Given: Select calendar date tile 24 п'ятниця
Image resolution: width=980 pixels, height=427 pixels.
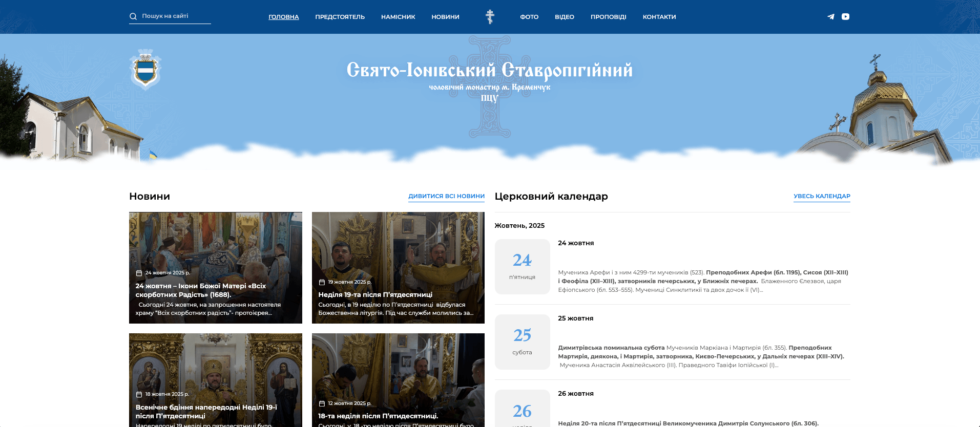Looking at the screenshot, I should click(x=522, y=267).
